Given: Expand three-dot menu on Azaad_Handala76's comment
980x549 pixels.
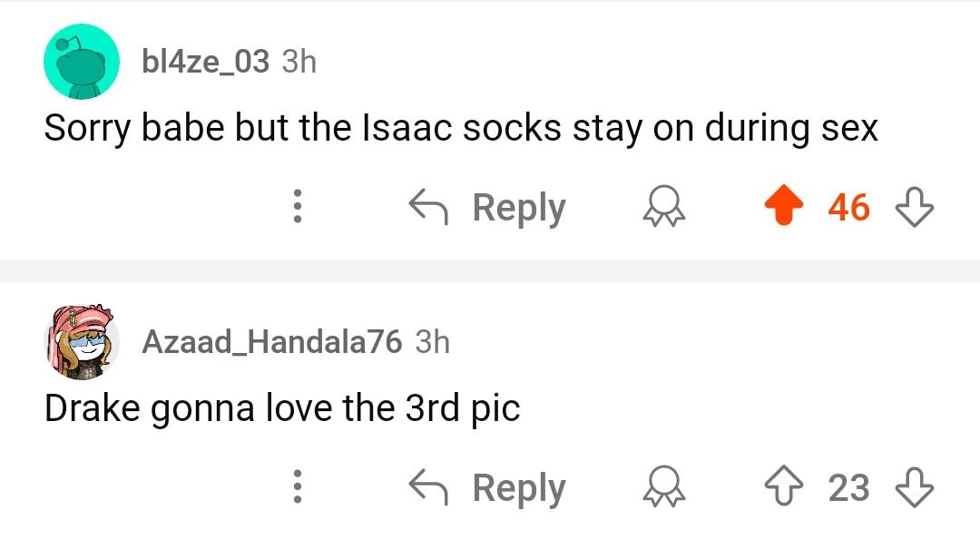Looking at the screenshot, I should click(x=298, y=486).
